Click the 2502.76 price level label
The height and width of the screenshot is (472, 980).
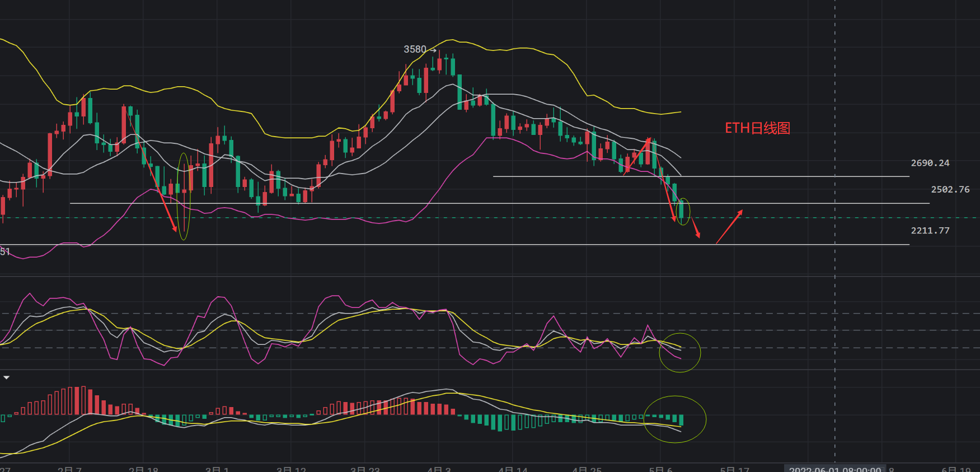[x=950, y=190]
